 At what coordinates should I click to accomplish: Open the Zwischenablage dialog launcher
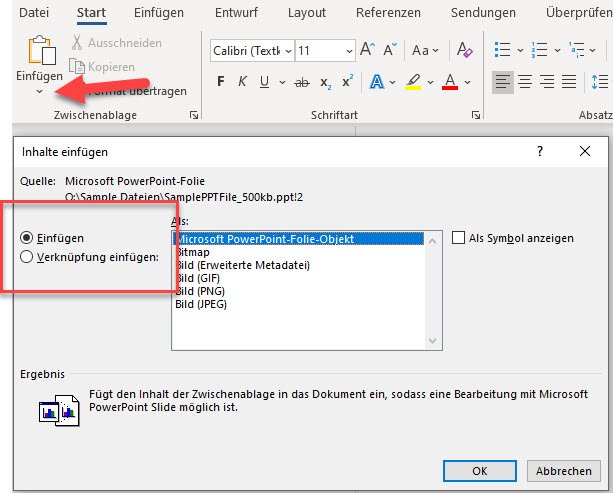194,115
